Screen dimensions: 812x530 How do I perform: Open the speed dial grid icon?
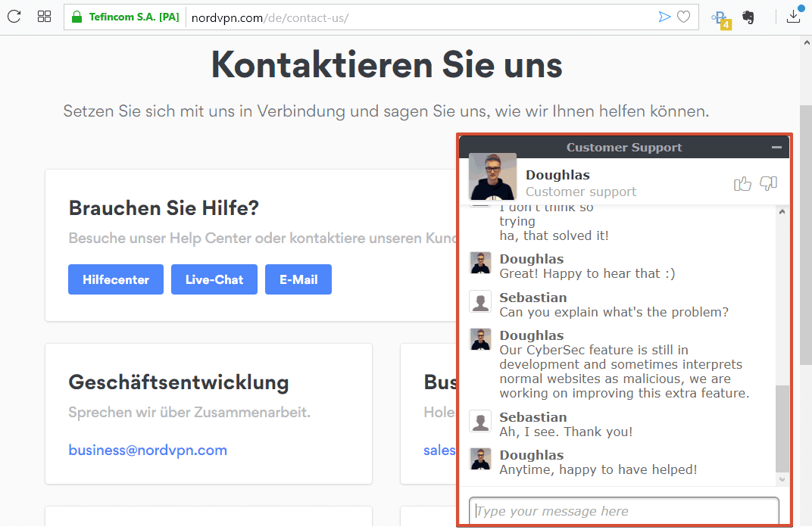tap(45, 17)
